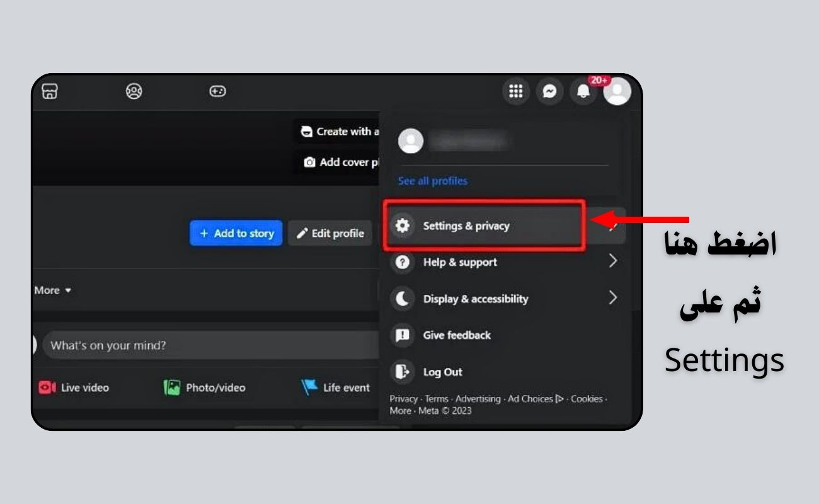Click the Add to story button

tap(236, 233)
